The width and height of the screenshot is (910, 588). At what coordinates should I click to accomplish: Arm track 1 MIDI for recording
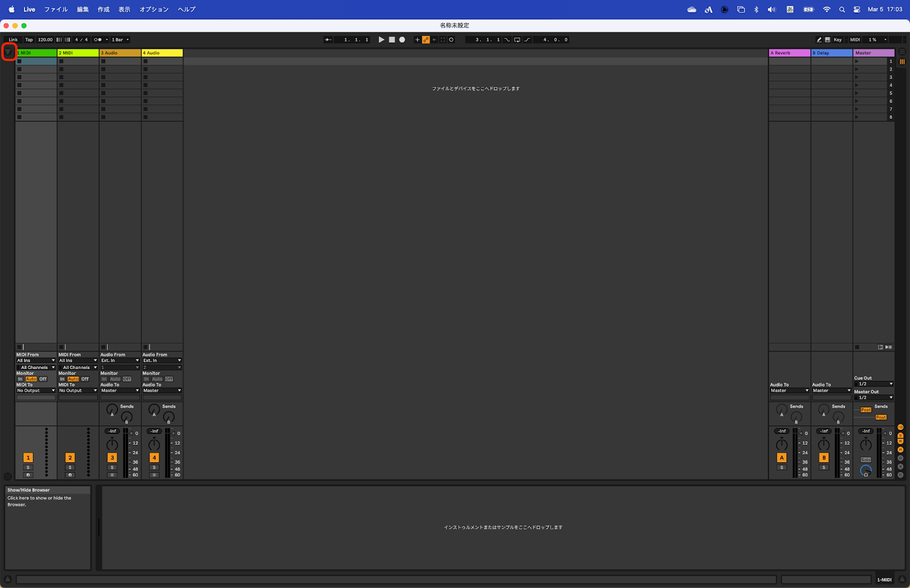coord(28,475)
